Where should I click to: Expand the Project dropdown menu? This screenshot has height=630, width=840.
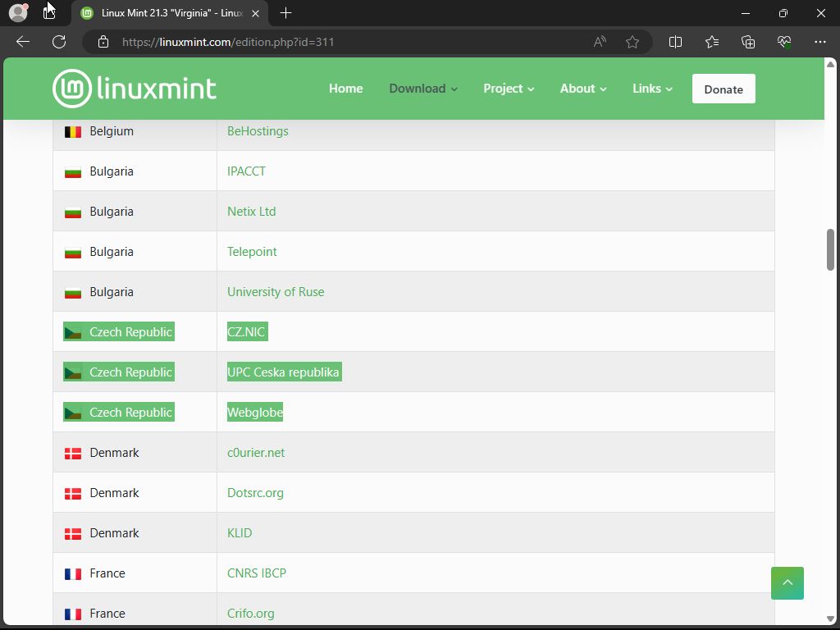tap(509, 89)
